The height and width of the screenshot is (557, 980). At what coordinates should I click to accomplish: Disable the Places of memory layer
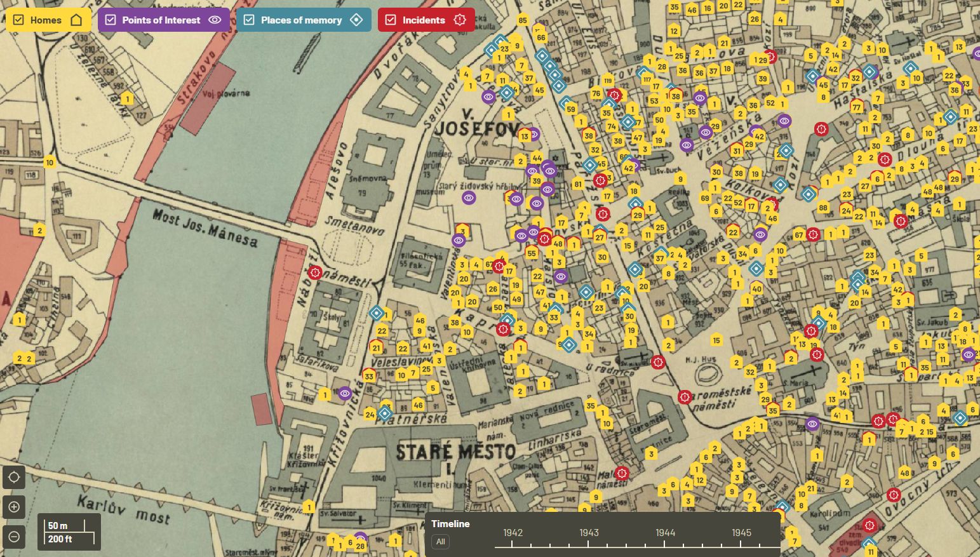coord(249,20)
